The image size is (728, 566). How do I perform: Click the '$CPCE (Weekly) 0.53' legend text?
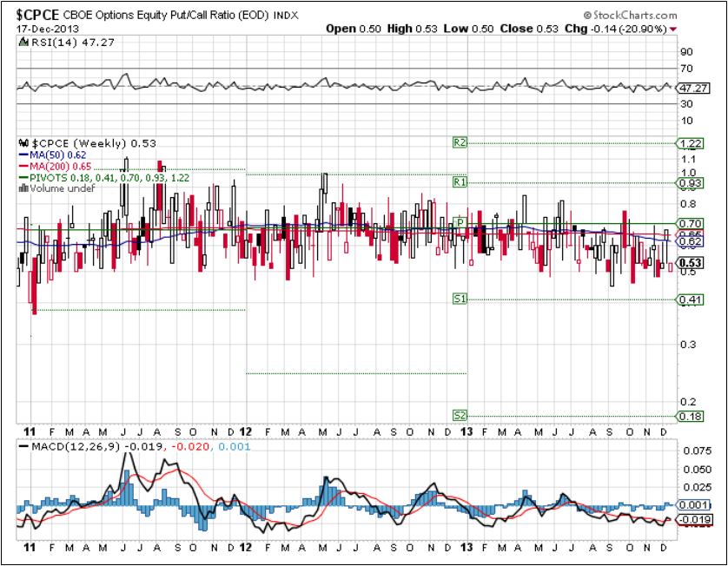coord(94,143)
